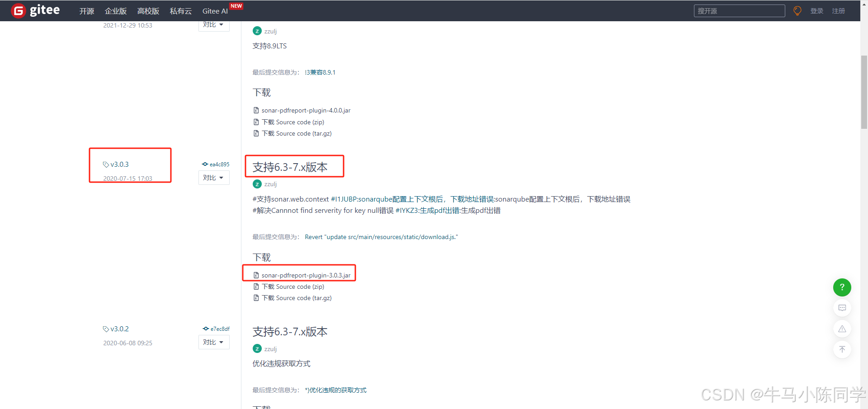
Task: Click the green help question-mark button
Action: pos(842,287)
